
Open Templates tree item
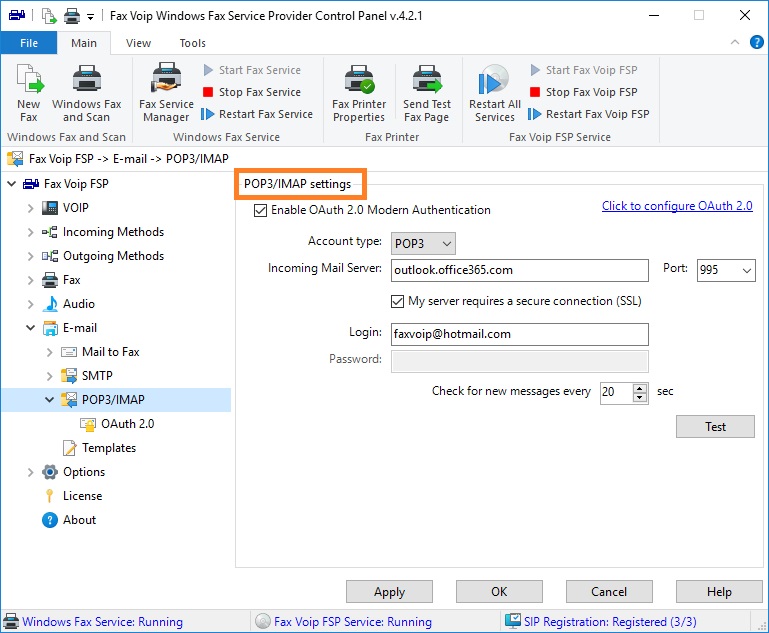click(109, 448)
